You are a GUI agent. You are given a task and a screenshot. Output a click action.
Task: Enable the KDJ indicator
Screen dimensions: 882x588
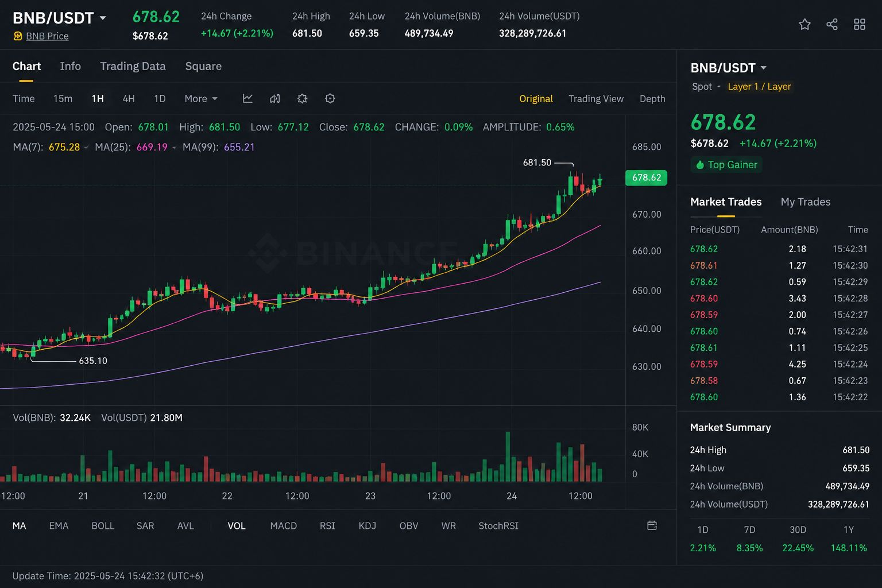coord(367,525)
